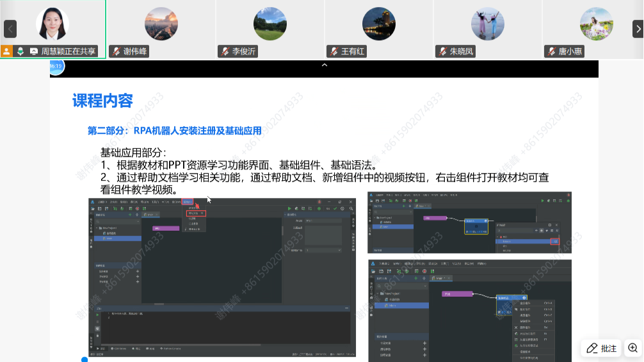Select the red-boxed help document F1 menu entry
The height and width of the screenshot is (362, 644).
point(195,213)
